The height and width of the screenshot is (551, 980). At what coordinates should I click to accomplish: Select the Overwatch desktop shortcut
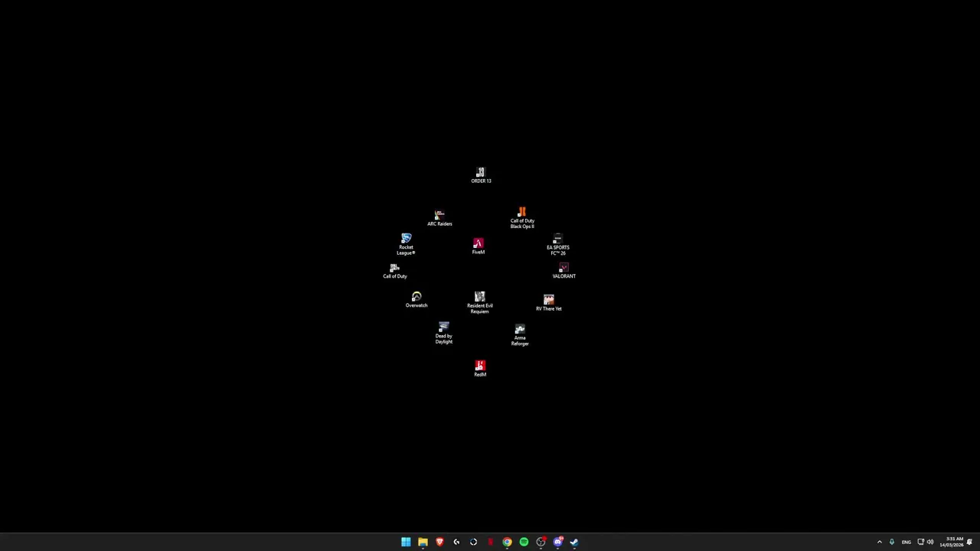pos(416,300)
